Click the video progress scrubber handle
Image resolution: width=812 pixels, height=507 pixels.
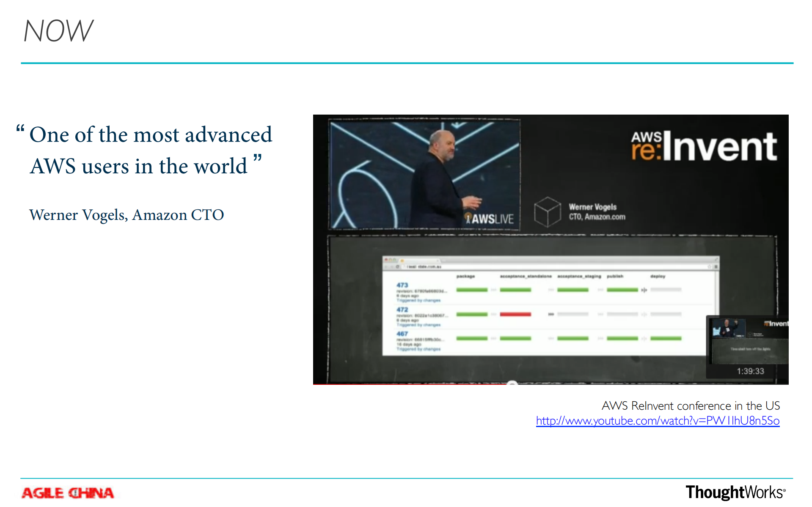click(x=512, y=383)
